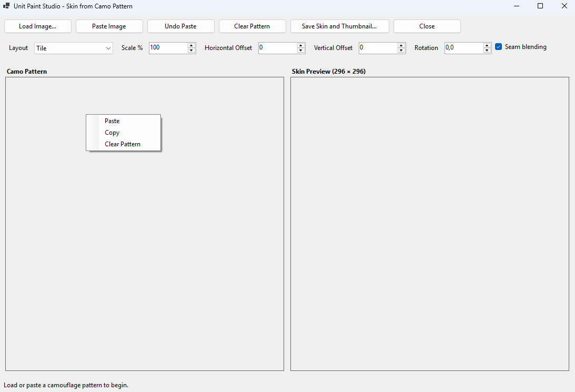Viewport: 575px width, 392px height.
Task: Increase Horizontal Offset with up arrow
Action: tap(301, 45)
